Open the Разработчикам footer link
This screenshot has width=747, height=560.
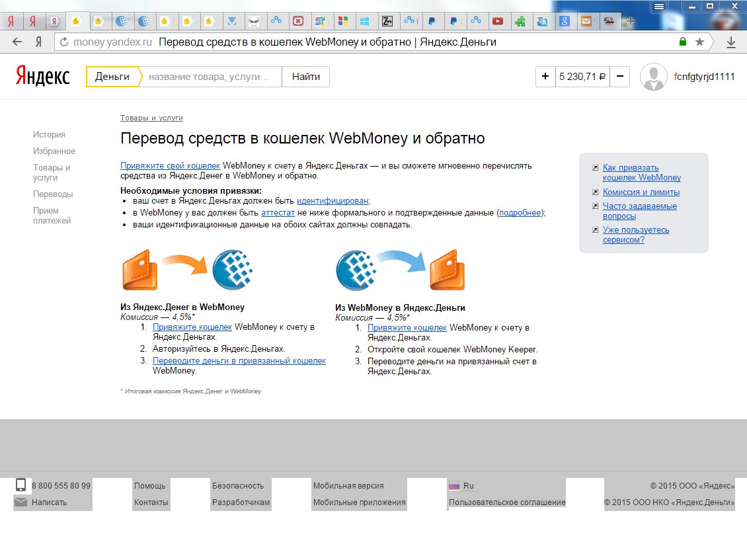tap(241, 502)
